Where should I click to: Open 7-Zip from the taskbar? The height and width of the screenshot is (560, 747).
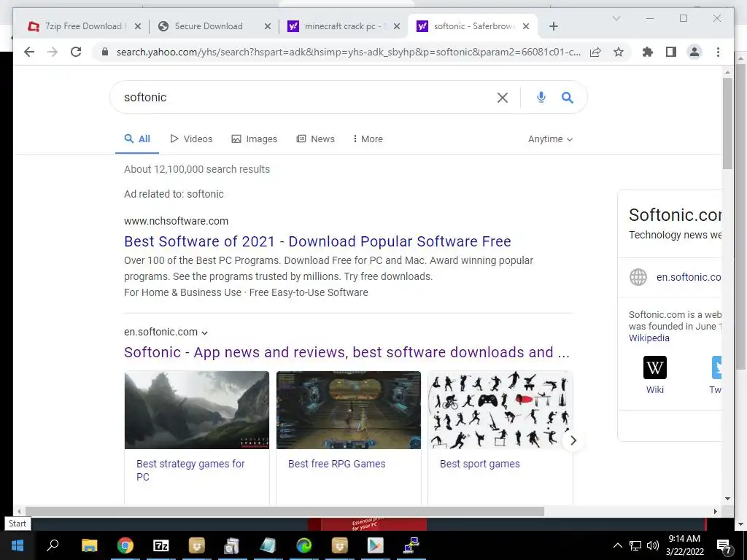[161, 545]
